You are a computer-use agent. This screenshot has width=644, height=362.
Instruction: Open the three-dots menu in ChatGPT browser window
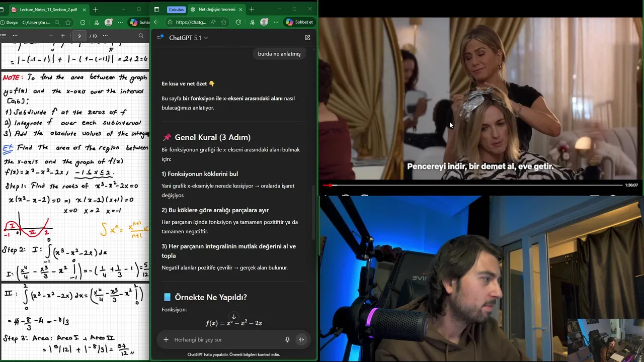[276, 22]
